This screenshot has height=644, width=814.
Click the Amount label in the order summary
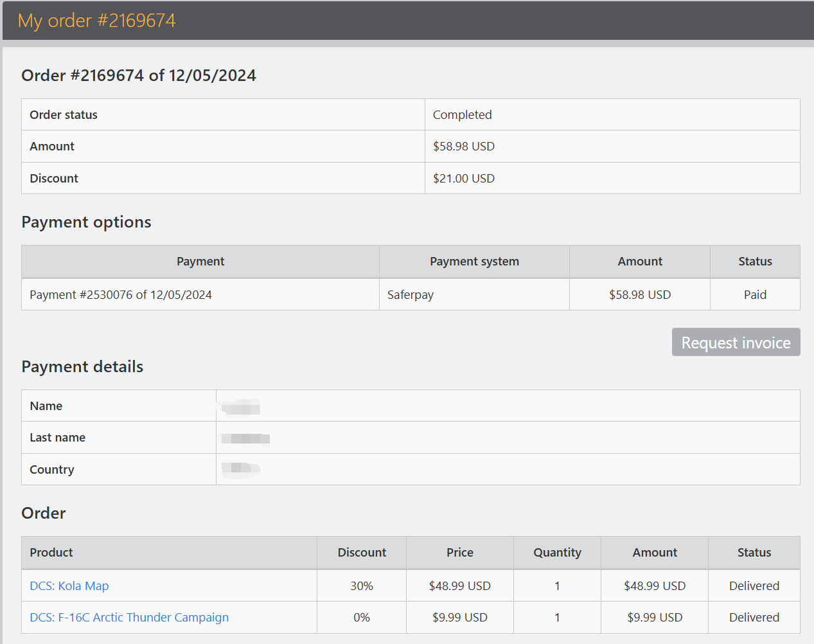[52, 146]
